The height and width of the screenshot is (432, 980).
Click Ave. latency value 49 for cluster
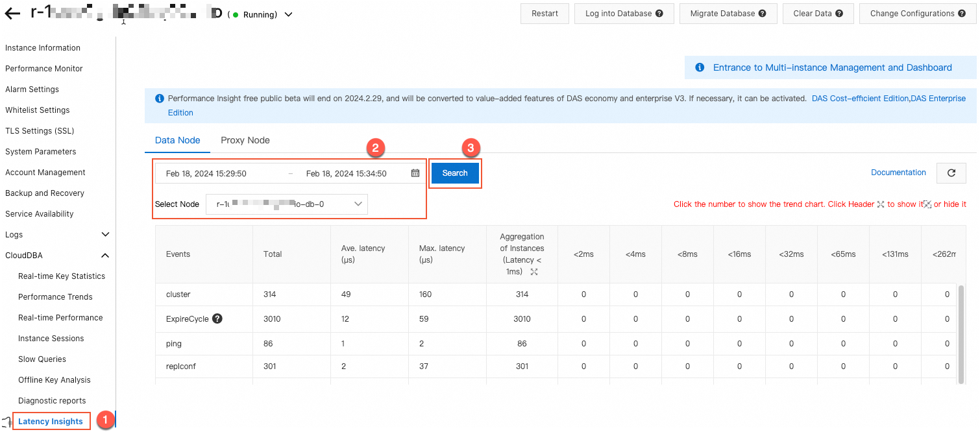pos(346,294)
